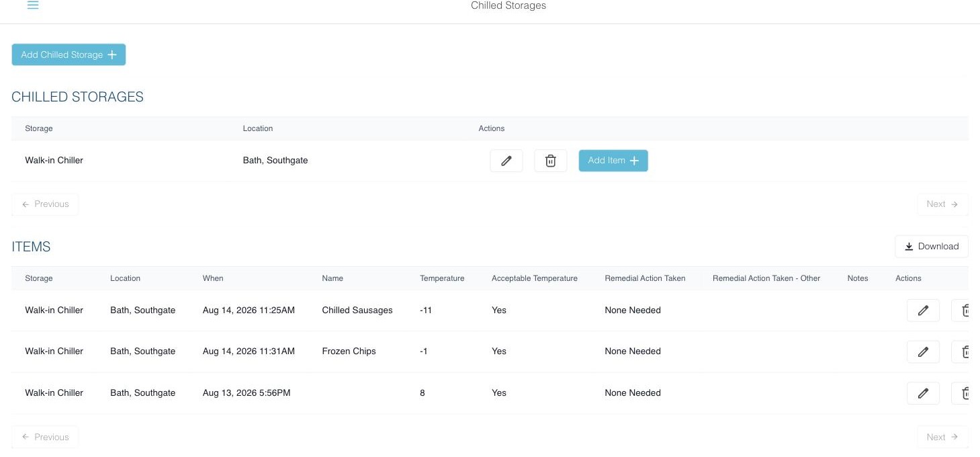Click the ITEMS section heading
The height and width of the screenshot is (457, 980).
31,247
